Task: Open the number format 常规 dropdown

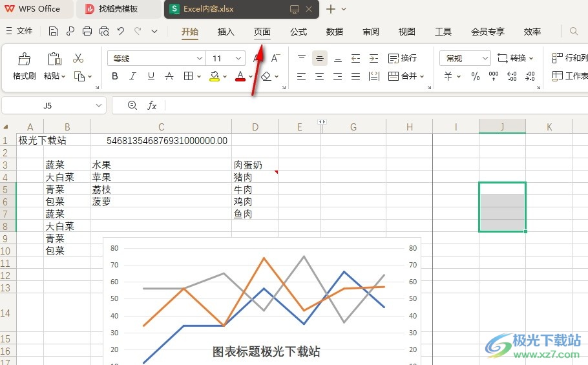Action: (485, 59)
